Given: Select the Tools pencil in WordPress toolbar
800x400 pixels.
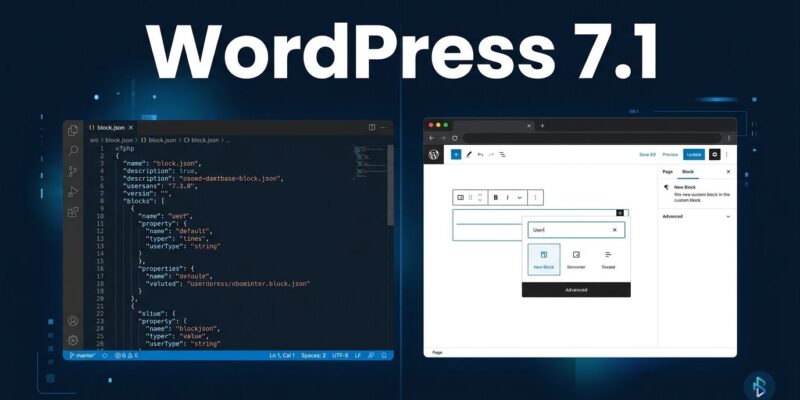Looking at the screenshot, I should (469, 154).
